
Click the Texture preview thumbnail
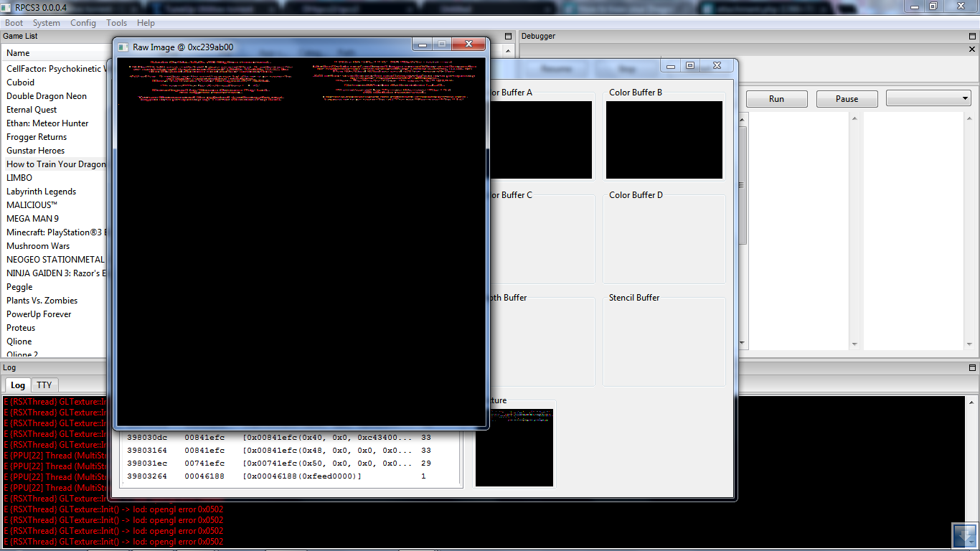click(514, 448)
